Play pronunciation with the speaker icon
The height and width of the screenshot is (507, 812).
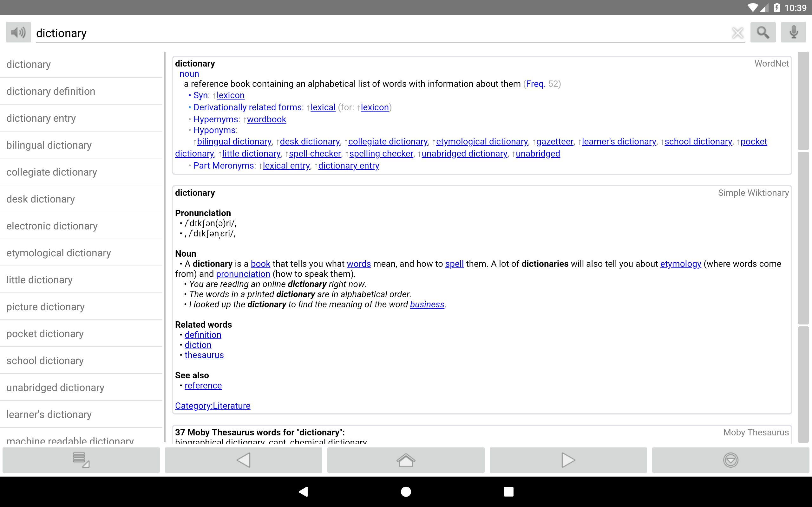pyautogui.click(x=18, y=32)
